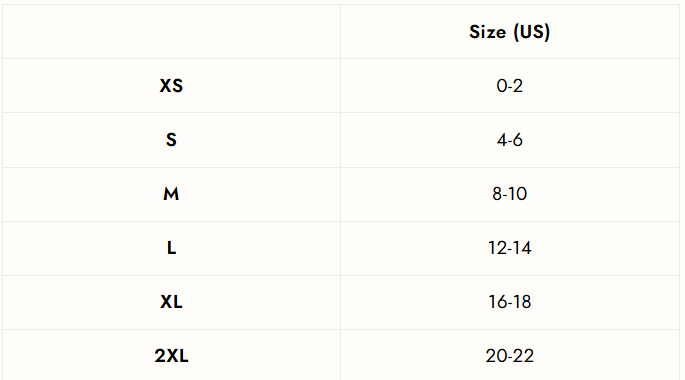Click the 16-18 size value
Image resolution: width=685 pixels, height=380 pixels.
tap(509, 302)
